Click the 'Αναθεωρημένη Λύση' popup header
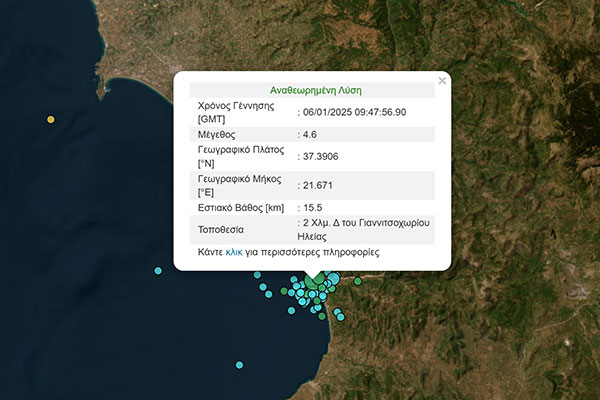The height and width of the screenshot is (400, 600). click(x=312, y=89)
